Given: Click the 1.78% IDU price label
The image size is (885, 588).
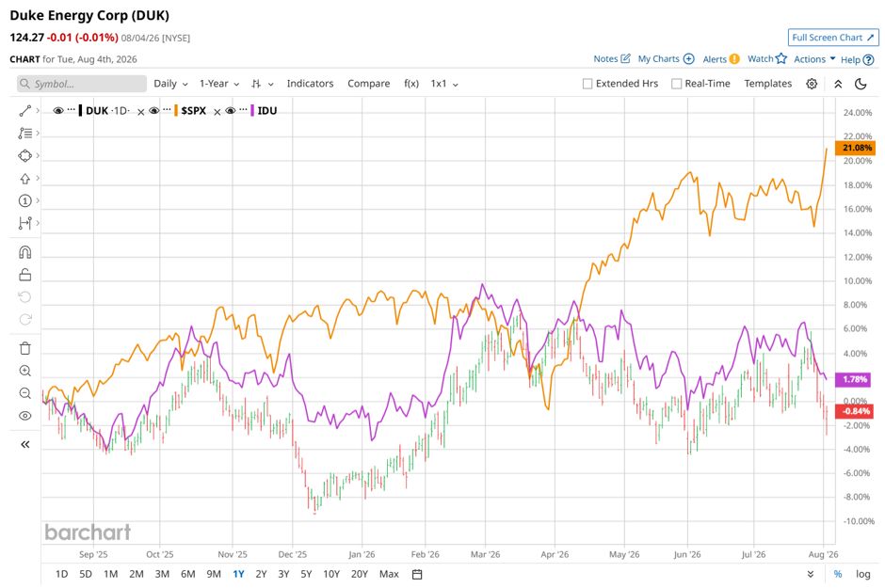Looking at the screenshot, I should coord(855,379).
